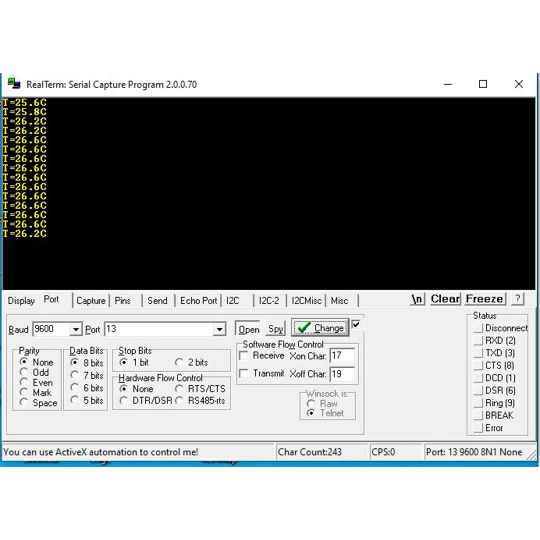
Task: Click the Port 13 input field
Action: [x=159, y=329]
